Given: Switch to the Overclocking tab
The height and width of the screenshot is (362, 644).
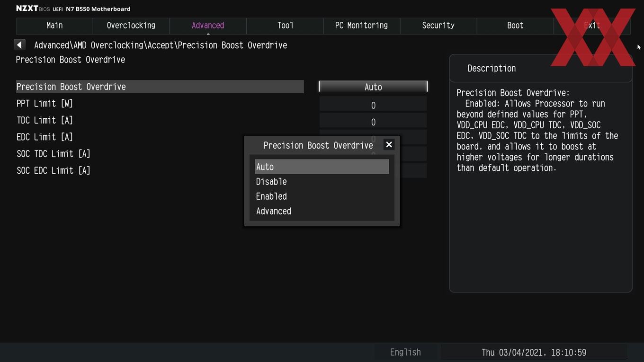Looking at the screenshot, I should click(x=131, y=26).
